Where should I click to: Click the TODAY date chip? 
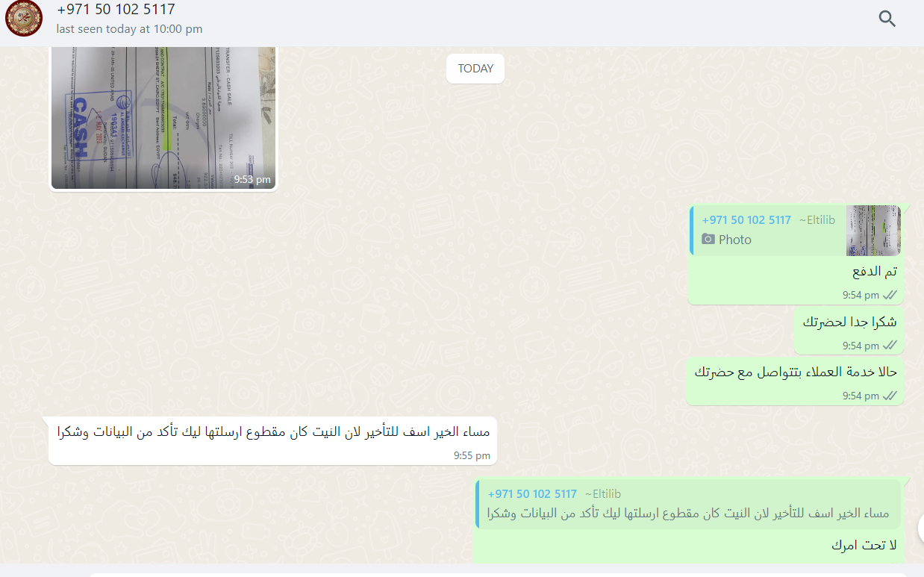coord(475,69)
